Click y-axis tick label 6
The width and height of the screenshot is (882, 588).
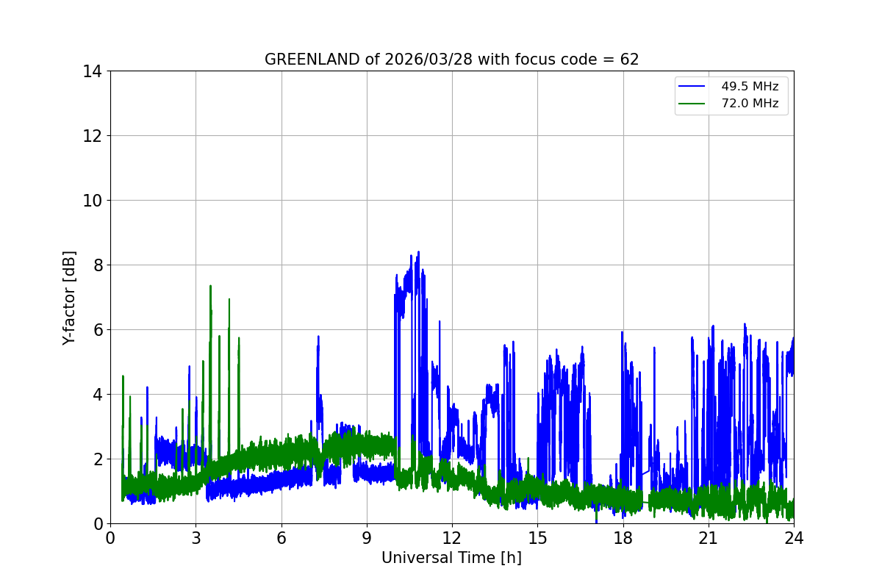click(x=97, y=330)
